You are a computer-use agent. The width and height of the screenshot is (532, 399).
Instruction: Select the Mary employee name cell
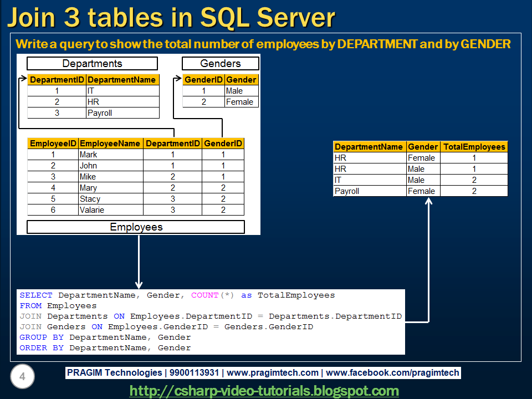coord(111,188)
